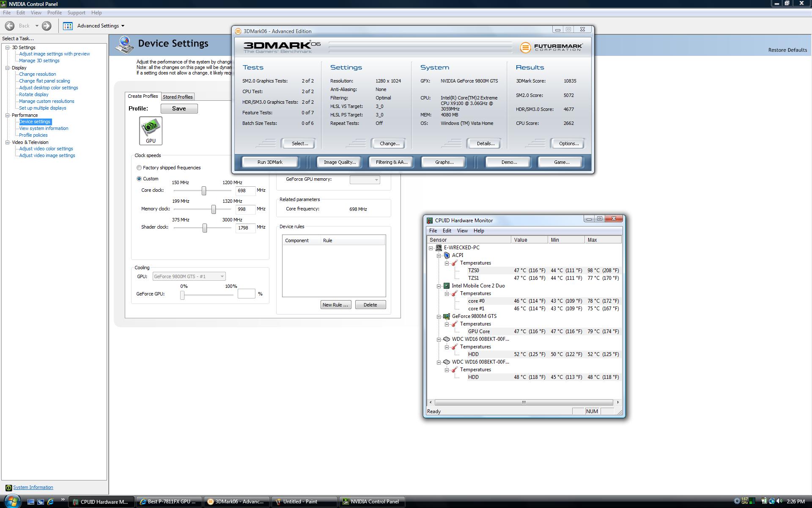The height and width of the screenshot is (508, 812).
Task: Click the Forward arrow icon in toolbar
Action: [x=47, y=26]
